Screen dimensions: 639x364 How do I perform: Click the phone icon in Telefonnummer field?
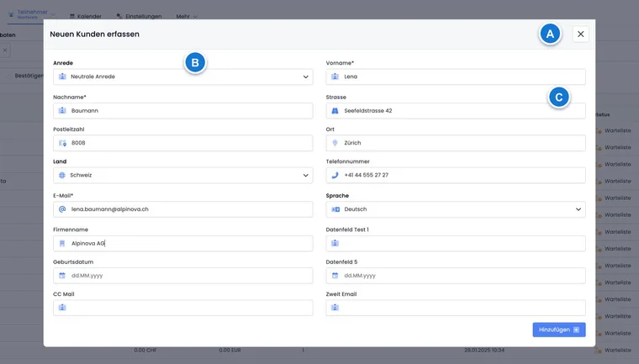[335, 175]
